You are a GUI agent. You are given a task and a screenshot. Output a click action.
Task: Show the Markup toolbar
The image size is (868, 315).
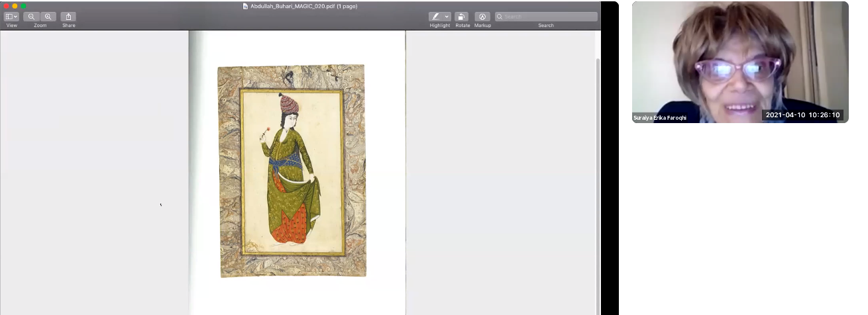click(482, 17)
